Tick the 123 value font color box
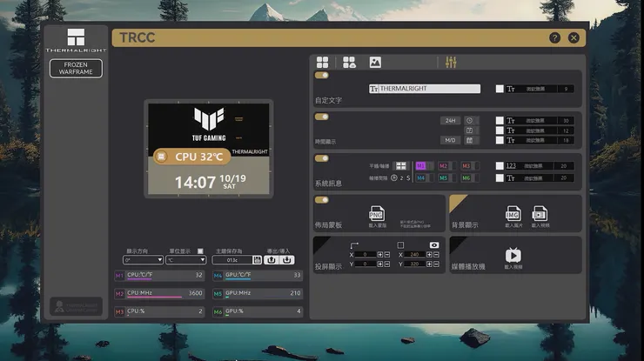644x361 pixels. point(500,166)
